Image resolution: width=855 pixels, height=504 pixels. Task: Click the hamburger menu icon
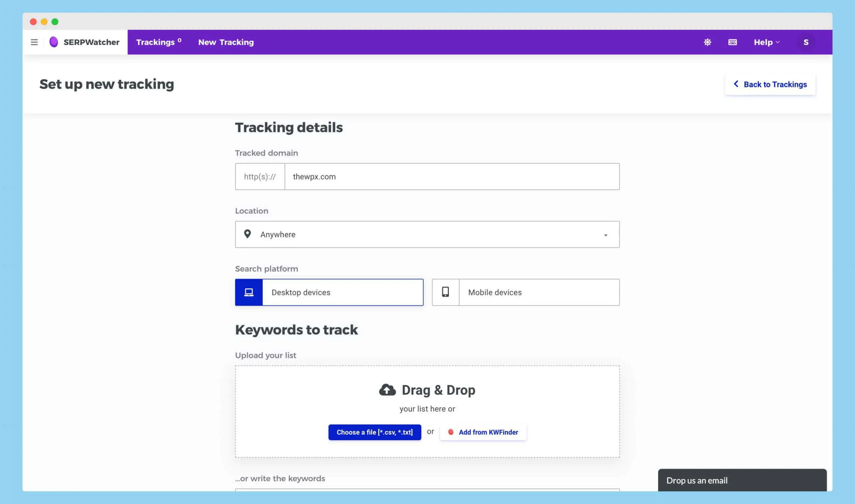34,42
